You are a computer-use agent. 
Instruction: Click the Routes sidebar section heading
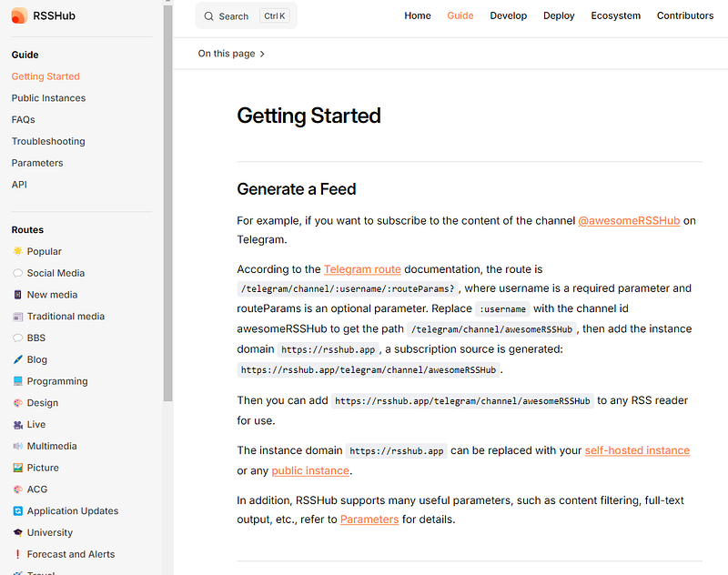point(27,229)
